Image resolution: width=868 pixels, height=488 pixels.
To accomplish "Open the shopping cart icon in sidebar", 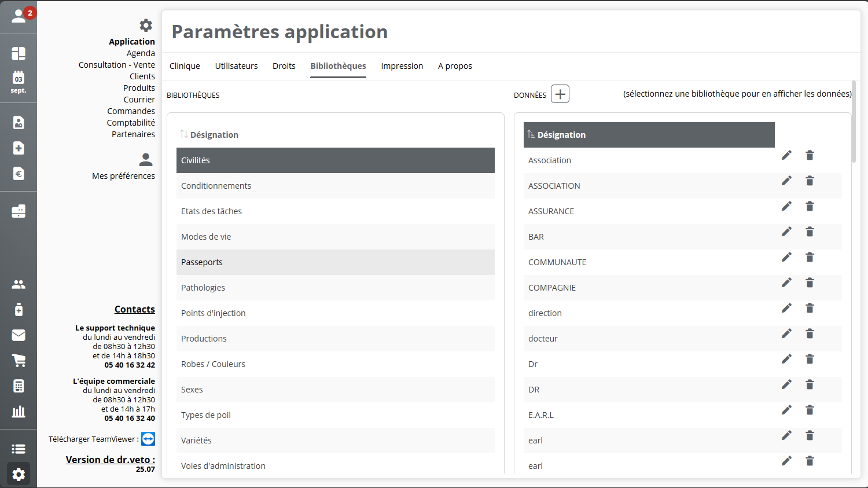I will point(19,361).
